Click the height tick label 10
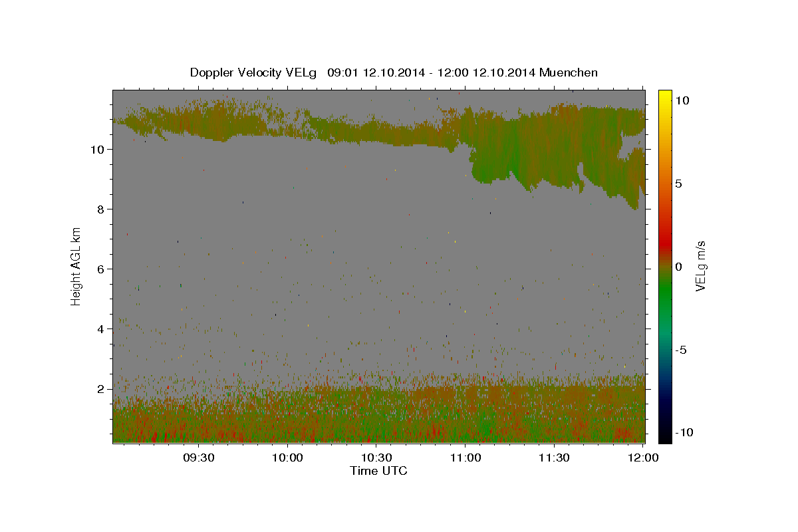This screenshot has width=798, height=532. 98,150
